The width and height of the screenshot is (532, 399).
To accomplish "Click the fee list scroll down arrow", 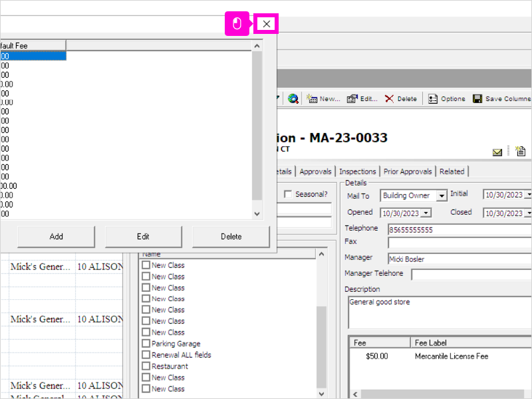I will pyautogui.click(x=257, y=213).
